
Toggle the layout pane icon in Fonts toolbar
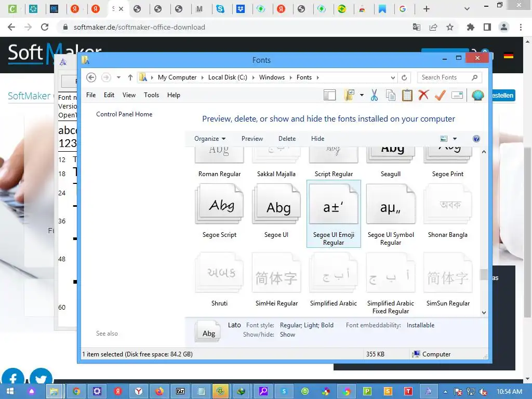pos(329,96)
